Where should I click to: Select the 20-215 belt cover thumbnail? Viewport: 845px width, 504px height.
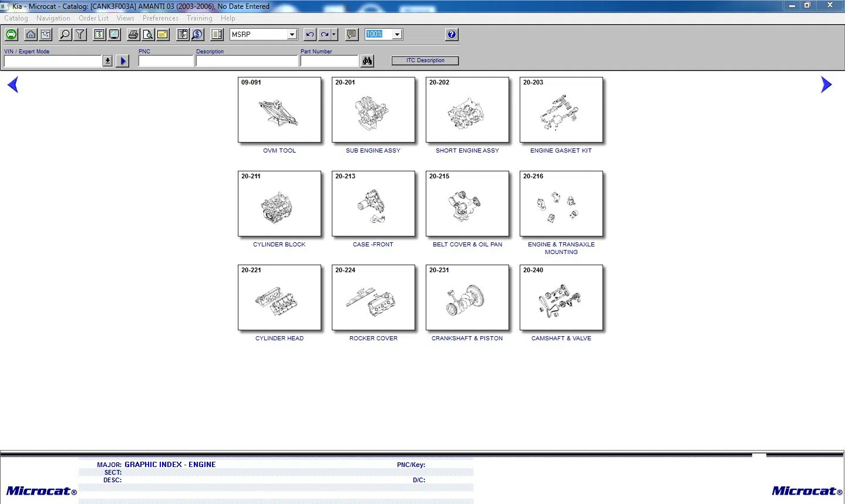467,204
